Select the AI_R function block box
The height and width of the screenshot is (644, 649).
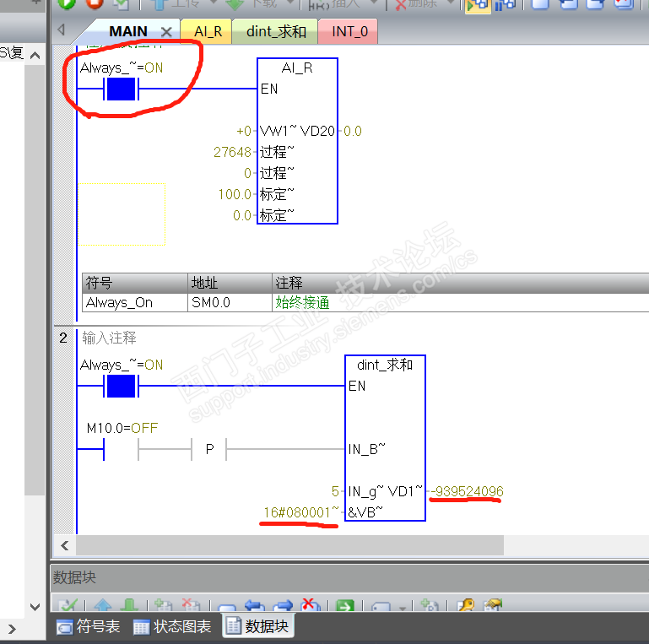(297, 141)
